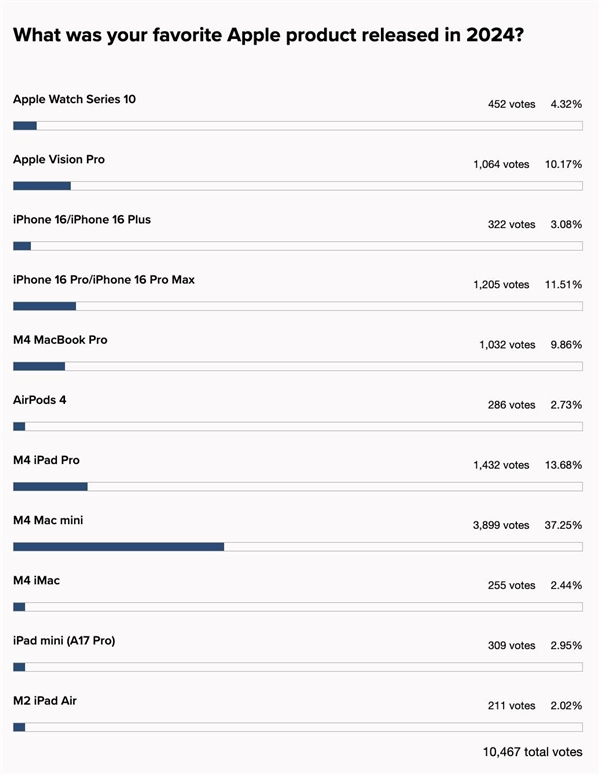
Task: Click the Apple Vision Pro result bar
Action: 297,186
